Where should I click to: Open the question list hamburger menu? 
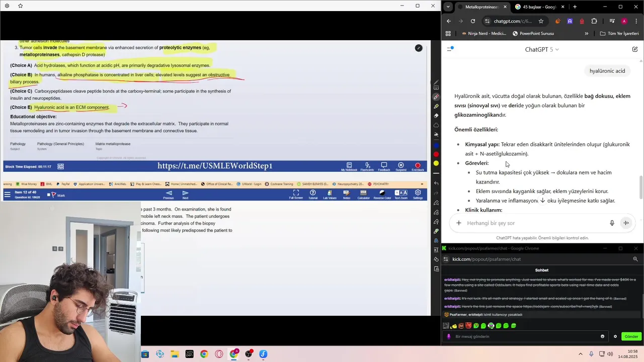pos(8,195)
